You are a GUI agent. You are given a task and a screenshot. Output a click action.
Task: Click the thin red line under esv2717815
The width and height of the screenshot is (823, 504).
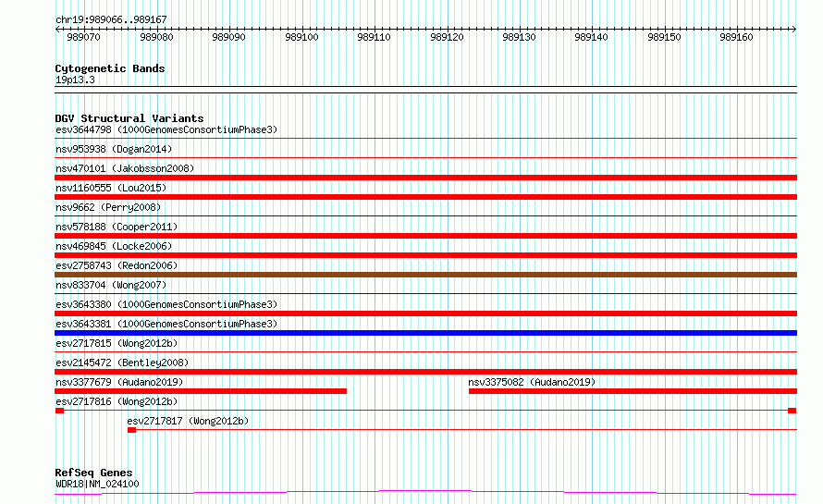tap(425, 351)
